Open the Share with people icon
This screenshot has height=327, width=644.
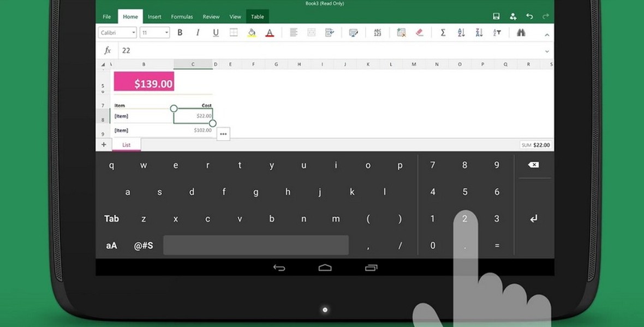[x=513, y=16]
